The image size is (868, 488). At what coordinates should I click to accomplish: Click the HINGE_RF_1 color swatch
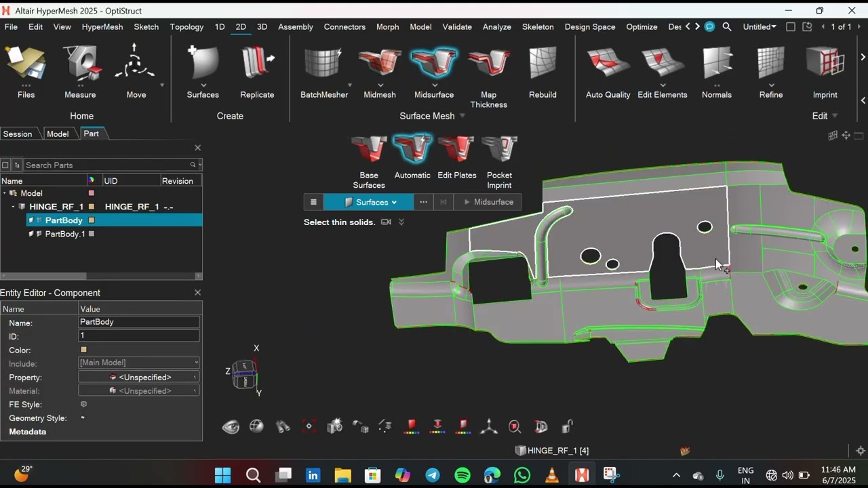point(92,207)
